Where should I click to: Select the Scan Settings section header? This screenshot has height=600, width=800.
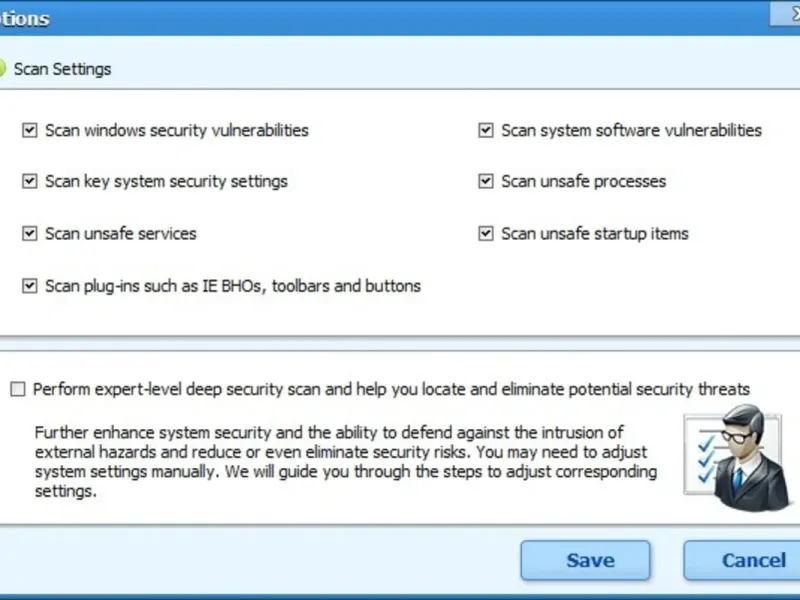[x=62, y=70]
